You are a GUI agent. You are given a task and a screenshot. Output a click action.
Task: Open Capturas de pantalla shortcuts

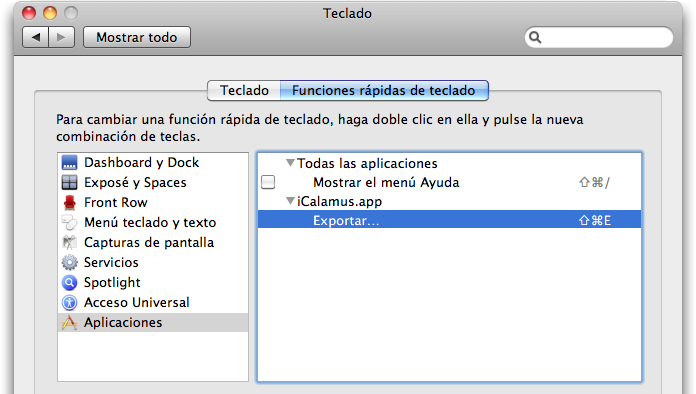[153, 242]
